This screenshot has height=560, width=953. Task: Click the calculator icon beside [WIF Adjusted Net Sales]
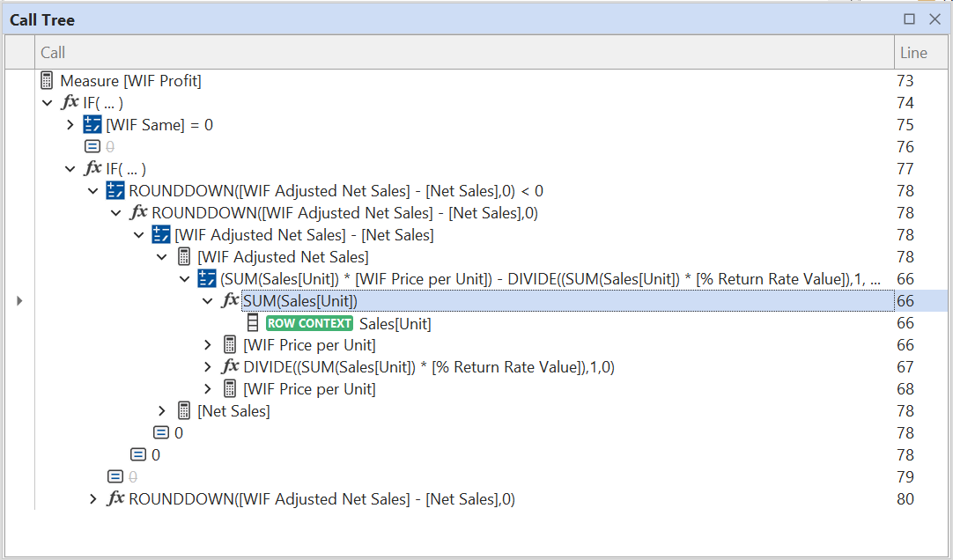pyautogui.click(x=184, y=257)
